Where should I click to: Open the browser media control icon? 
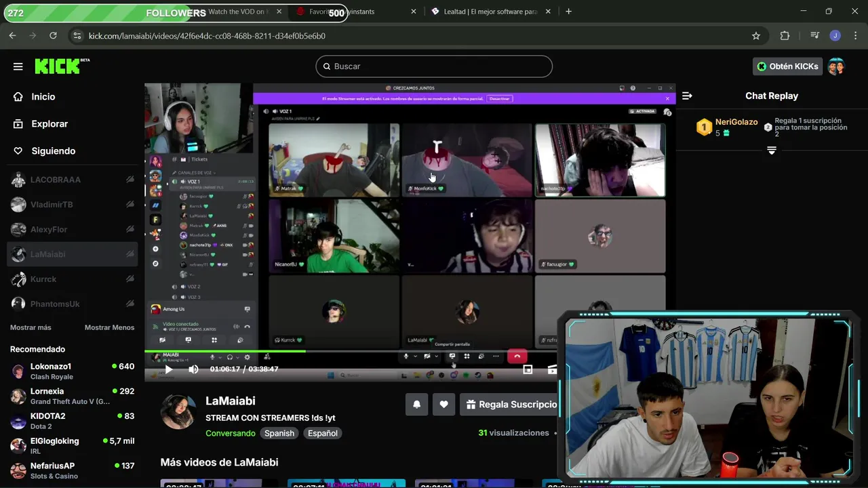[x=815, y=36]
